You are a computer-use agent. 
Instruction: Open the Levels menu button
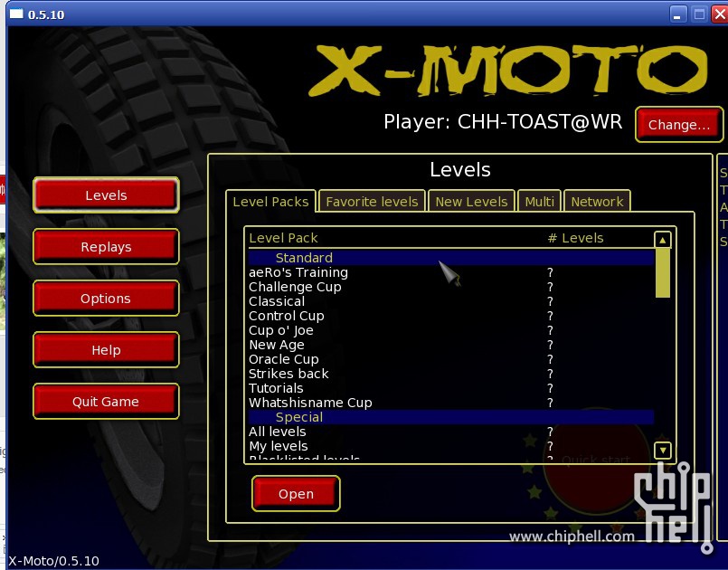click(107, 195)
